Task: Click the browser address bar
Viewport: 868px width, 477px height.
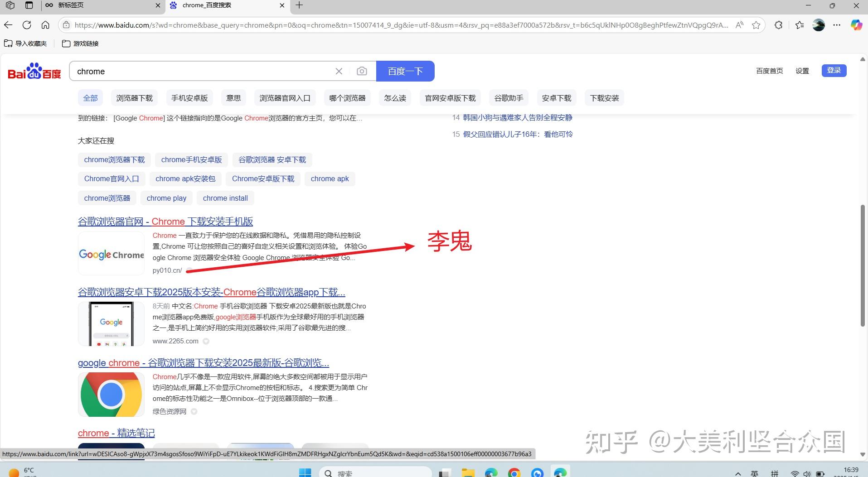Action: click(x=401, y=25)
